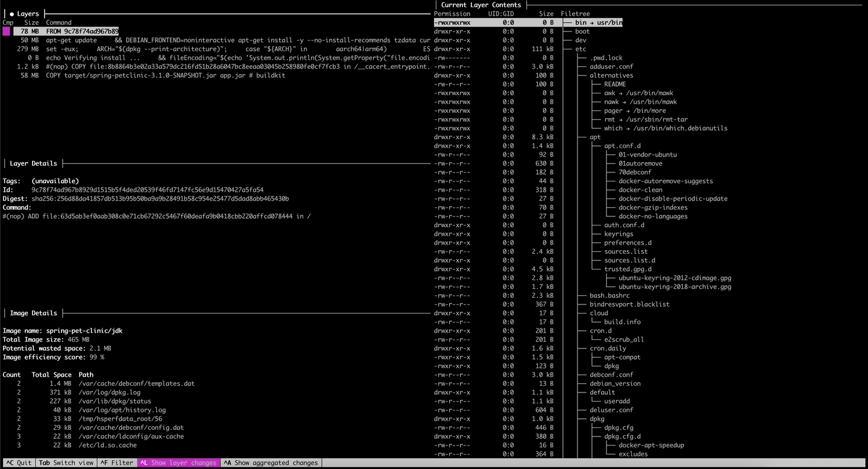This screenshot has height=469, width=868.
Task: Select the echo Verifying install layer
Action: pyautogui.click(x=217, y=58)
